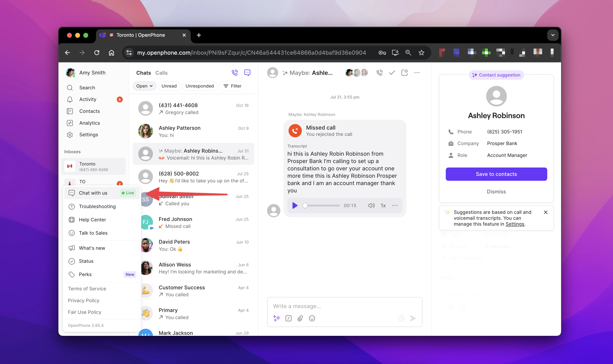This screenshot has height=364, width=613.
Task: Insert an emoji into the message
Action: pyautogui.click(x=312, y=318)
